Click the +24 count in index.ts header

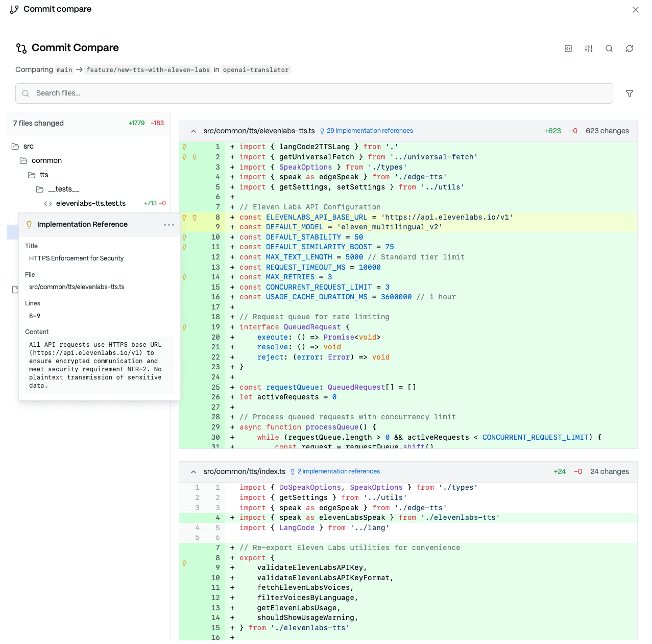[560, 472]
